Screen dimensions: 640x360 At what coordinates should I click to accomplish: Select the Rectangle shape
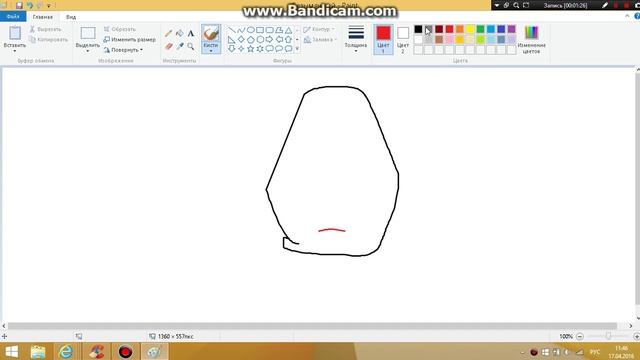click(260, 30)
